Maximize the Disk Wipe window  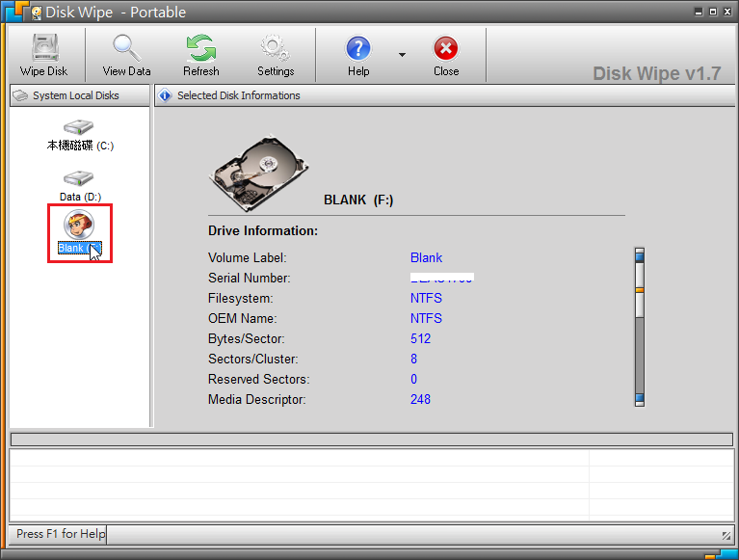(x=711, y=12)
